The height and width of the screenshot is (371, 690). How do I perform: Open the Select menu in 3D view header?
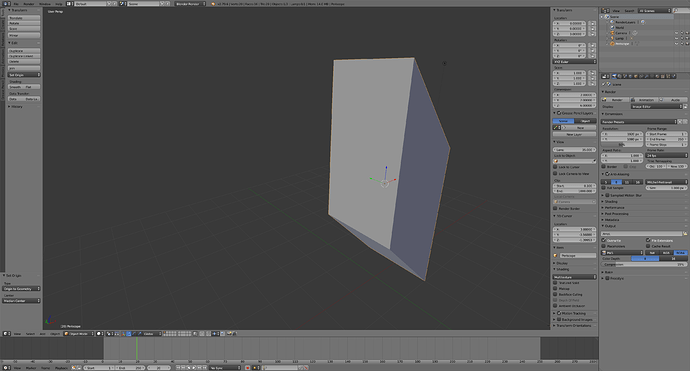click(x=30, y=334)
